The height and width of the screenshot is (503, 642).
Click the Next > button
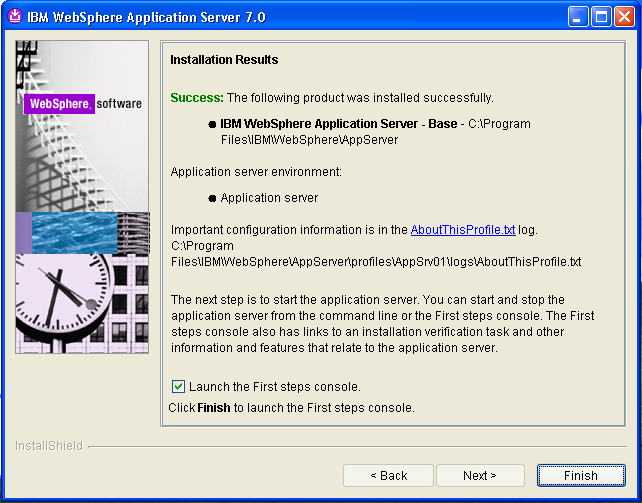pos(480,476)
